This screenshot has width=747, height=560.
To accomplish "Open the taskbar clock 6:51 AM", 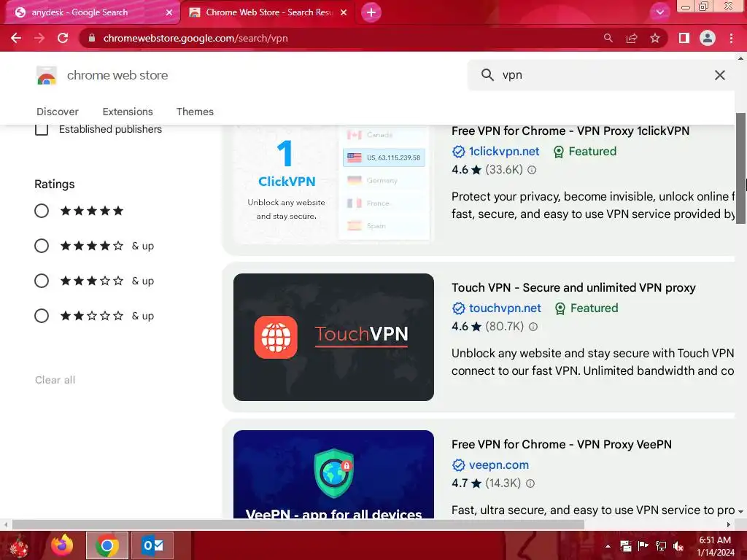I will (x=715, y=546).
